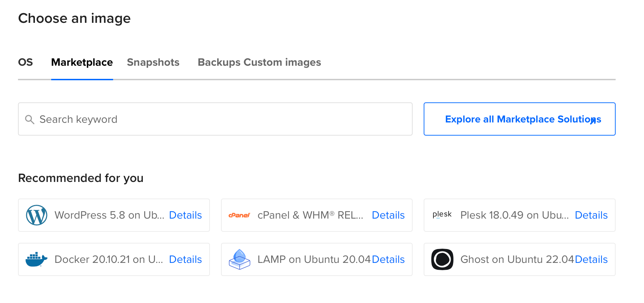Click the Docker whale icon
The width and height of the screenshot is (644, 303).
[36, 259]
